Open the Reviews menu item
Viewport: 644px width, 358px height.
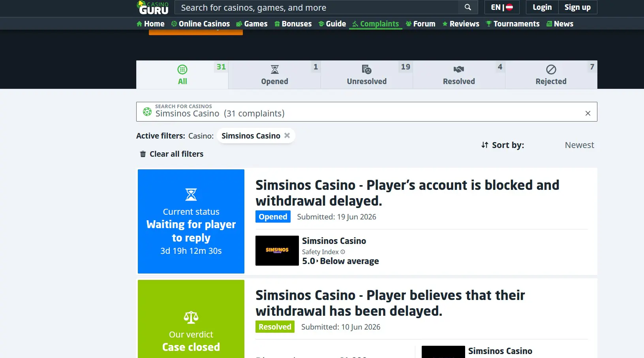coord(461,24)
